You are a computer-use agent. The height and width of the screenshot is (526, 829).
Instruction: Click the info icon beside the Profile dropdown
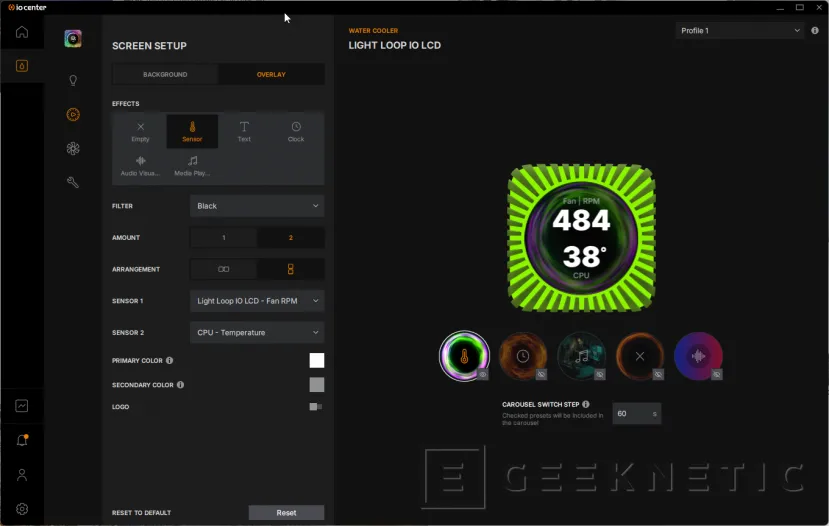pyautogui.click(x=815, y=31)
